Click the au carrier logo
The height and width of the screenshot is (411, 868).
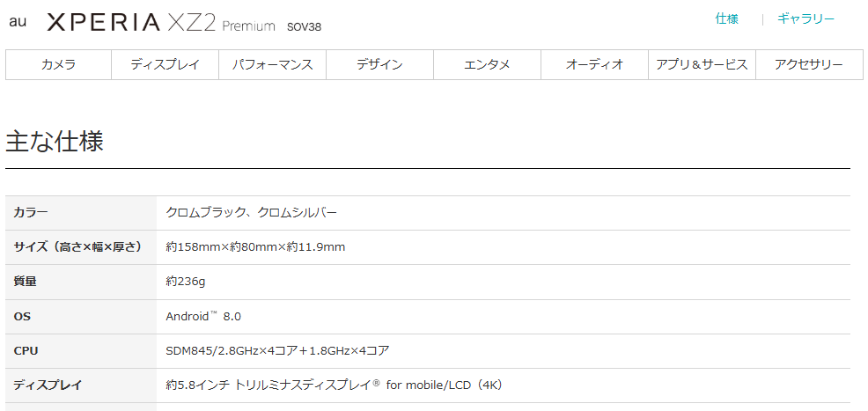(x=18, y=21)
